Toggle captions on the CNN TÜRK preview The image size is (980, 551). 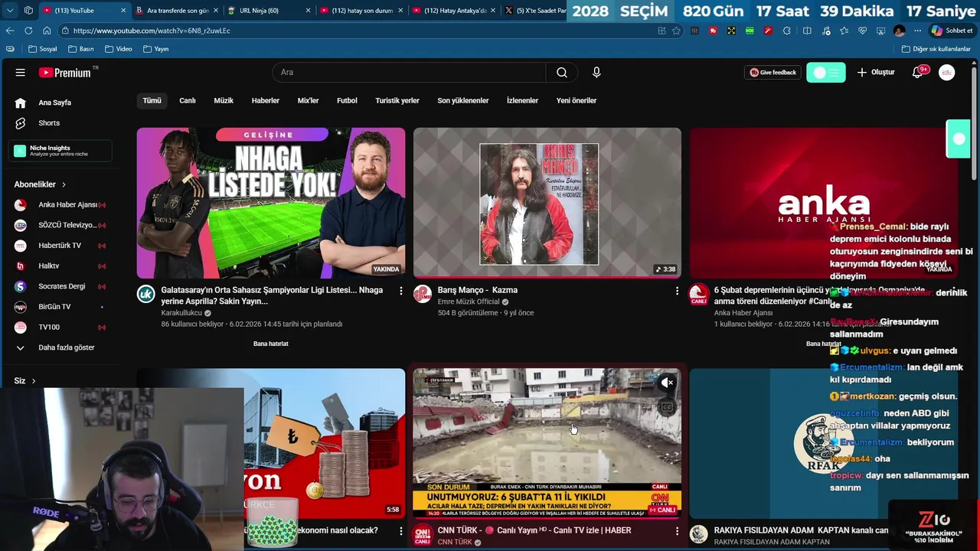point(667,408)
